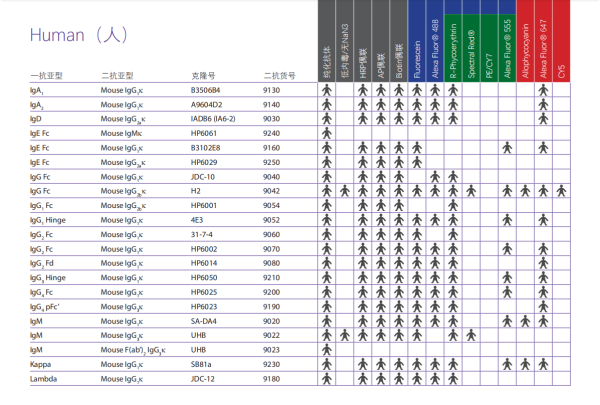Click the 低内毒/无NaN3 icon in the H2 row

[x=344, y=190]
